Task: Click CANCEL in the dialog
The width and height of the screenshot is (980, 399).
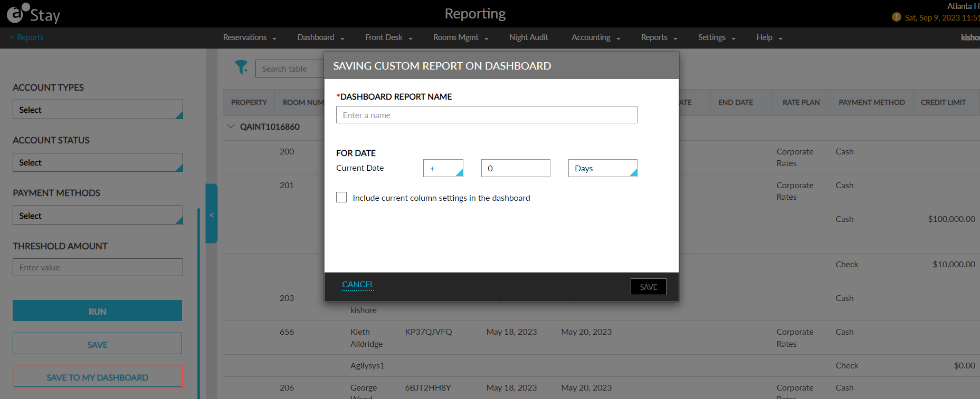Action: pos(358,285)
